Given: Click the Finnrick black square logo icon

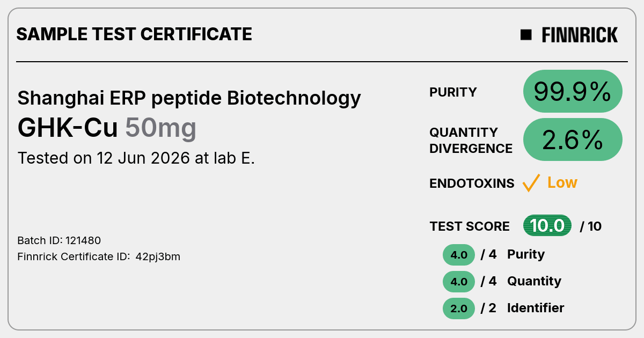Looking at the screenshot, I should point(526,35).
